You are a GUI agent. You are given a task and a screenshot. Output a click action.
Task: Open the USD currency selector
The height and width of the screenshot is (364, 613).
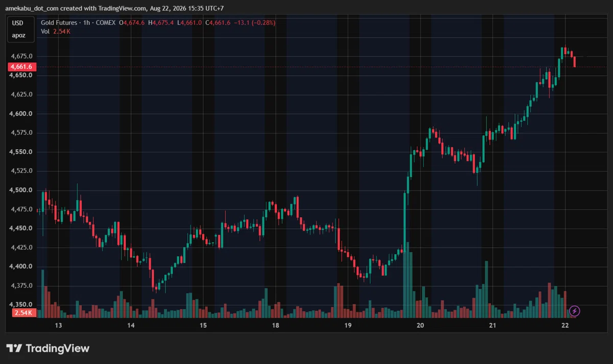[x=18, y=23]
